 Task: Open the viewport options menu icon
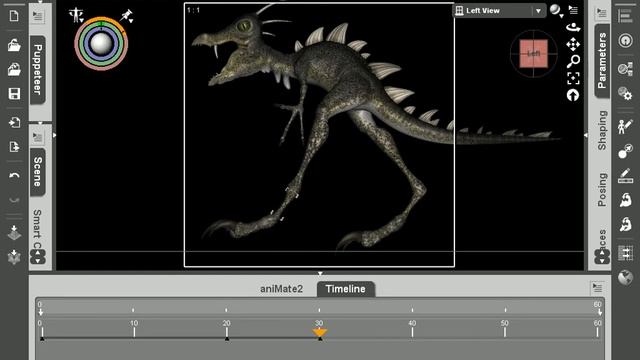[573, 10]
